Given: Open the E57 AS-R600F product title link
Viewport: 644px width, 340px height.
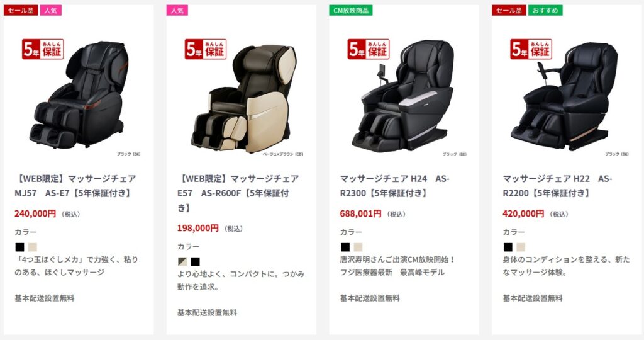Looking at the screenshot, I should (238, 193).
